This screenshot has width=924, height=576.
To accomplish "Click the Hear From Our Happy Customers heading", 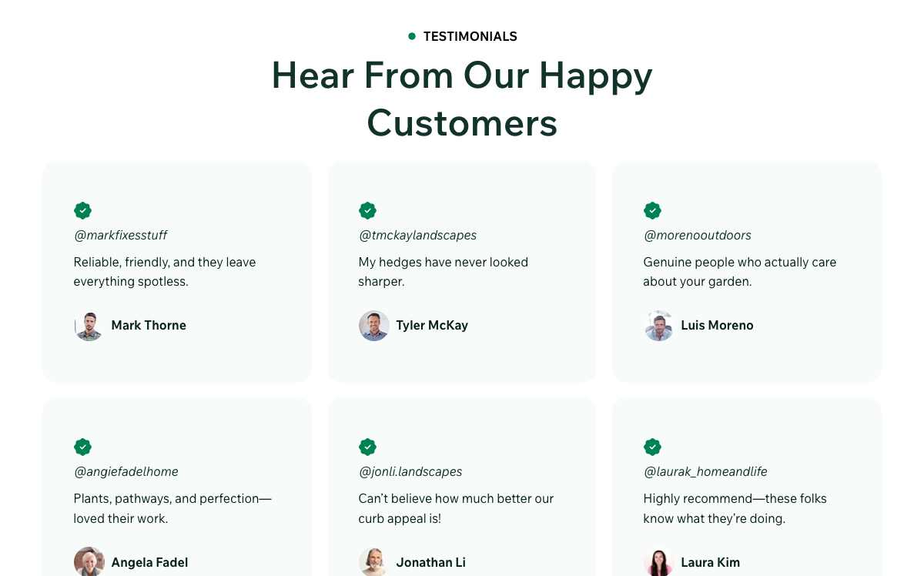I will coord(462,99).
